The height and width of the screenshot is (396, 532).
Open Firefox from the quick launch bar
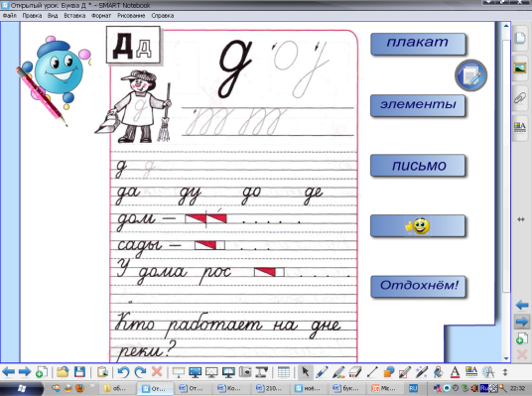click(x=79, y=388)
